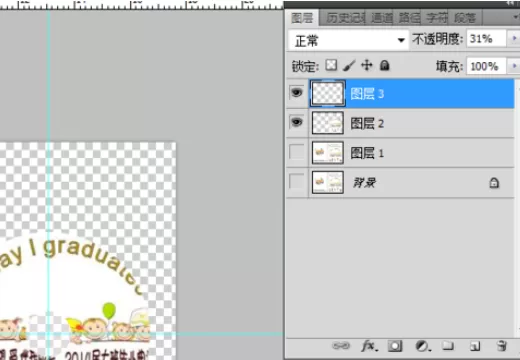
Task: Switch to 历史记录 tab
Action: coord(345,18)
